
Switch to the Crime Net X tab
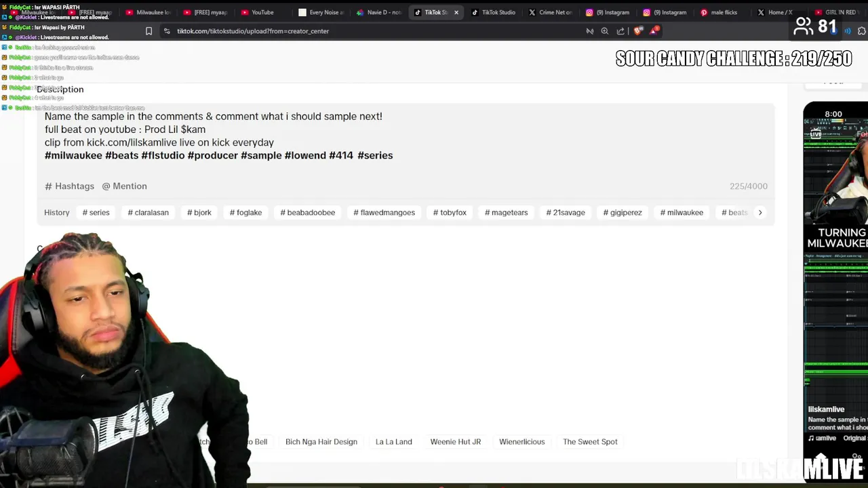point(551,12)
